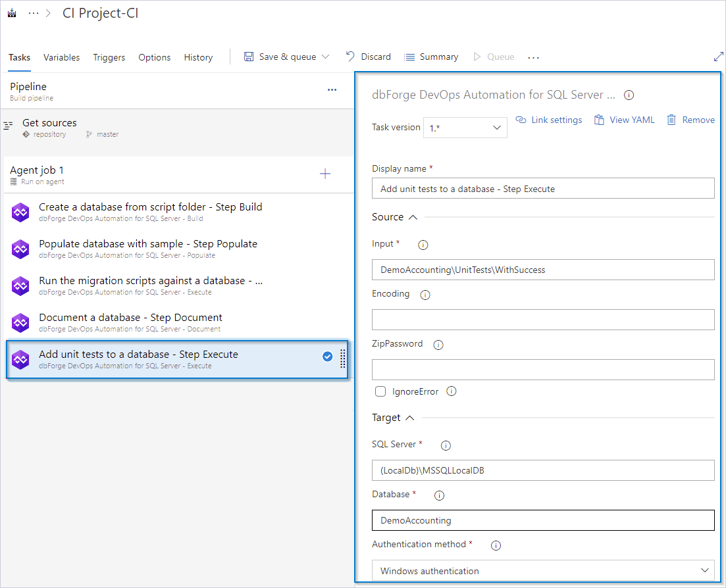Click the Get sources icon
Screen dimensions: 726x588
click(9, 126)
